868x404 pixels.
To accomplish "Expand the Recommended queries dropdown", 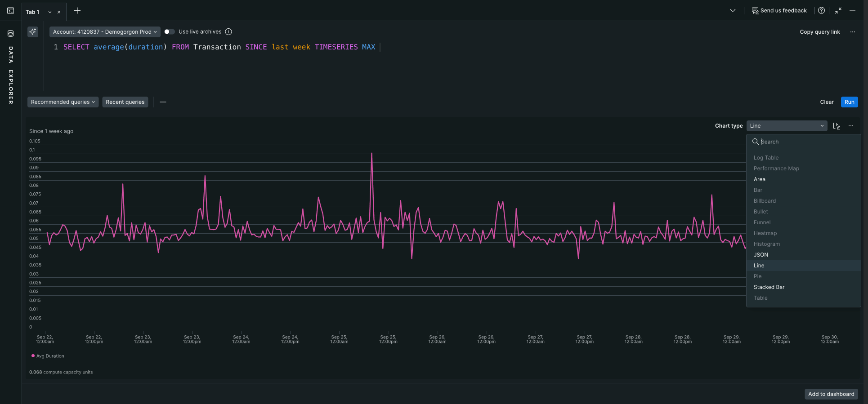I will [63, 102].
